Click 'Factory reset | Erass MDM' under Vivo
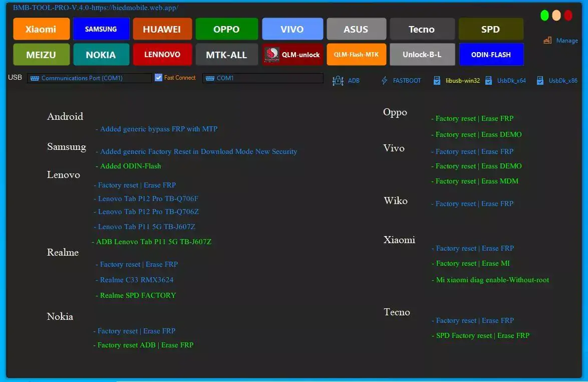 tap(475, 181)
